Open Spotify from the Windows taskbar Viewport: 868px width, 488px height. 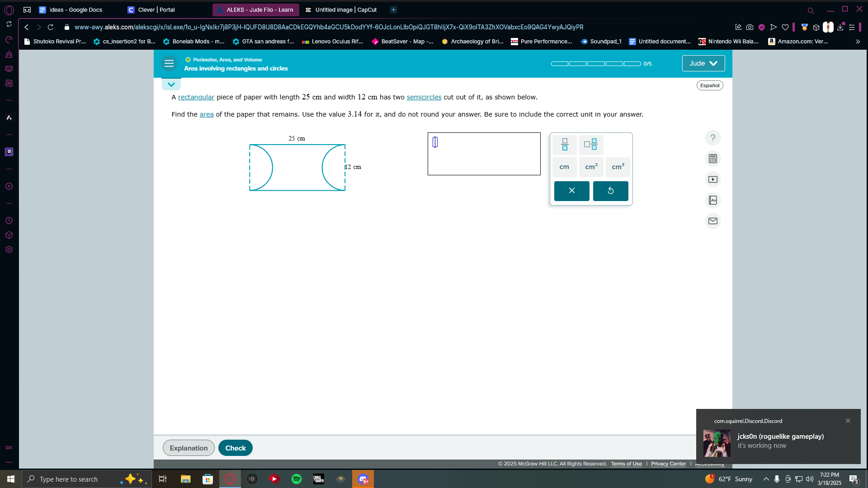click(x=297, y=479)
